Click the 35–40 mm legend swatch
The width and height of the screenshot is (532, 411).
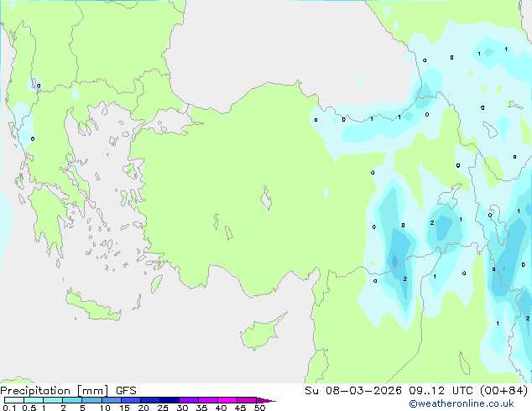[207, 400]
